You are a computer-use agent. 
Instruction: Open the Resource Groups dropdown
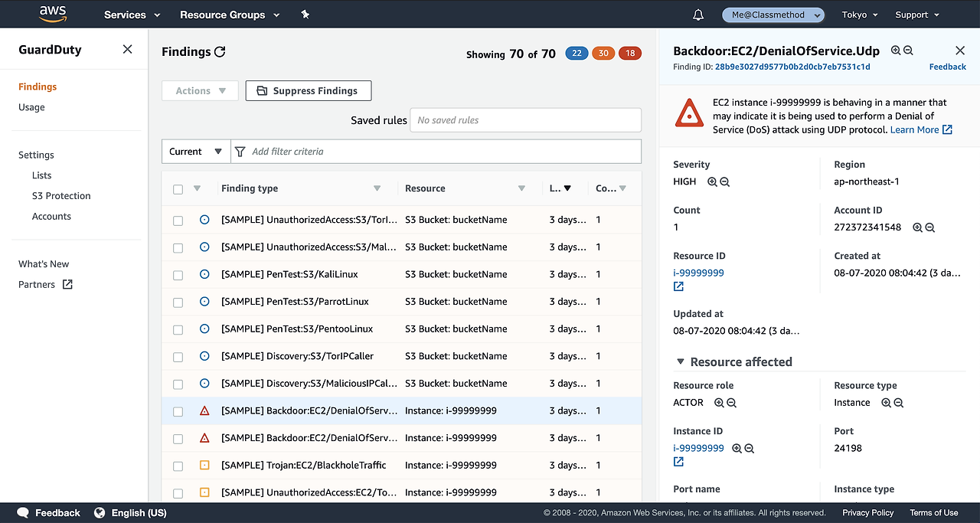[230, 15]
